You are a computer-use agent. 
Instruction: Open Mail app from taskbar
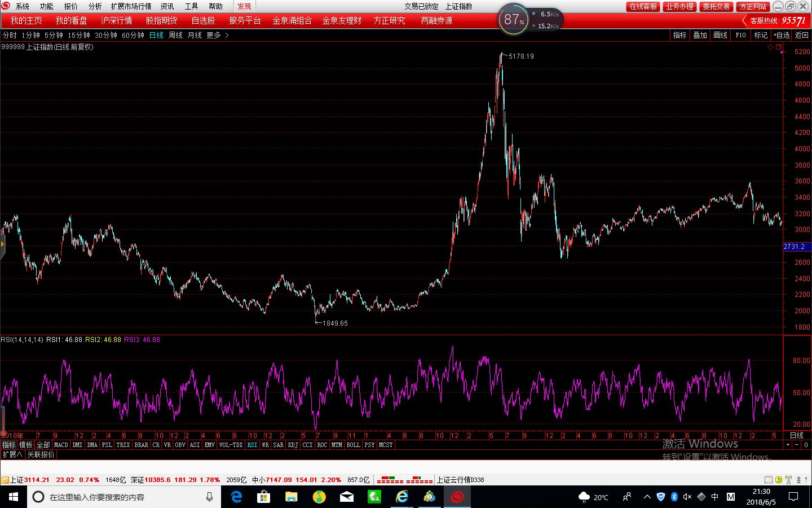(x=347, y=497)
